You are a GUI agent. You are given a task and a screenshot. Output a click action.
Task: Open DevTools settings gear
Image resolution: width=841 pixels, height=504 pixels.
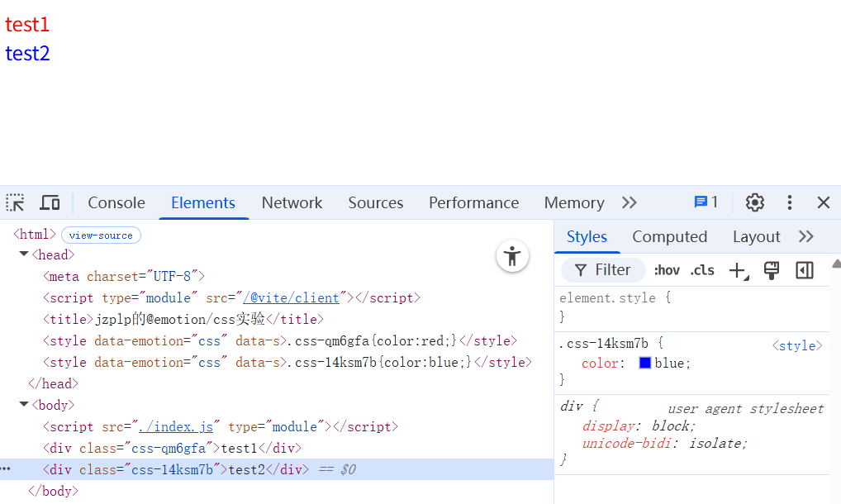click(x=754, y=202)
